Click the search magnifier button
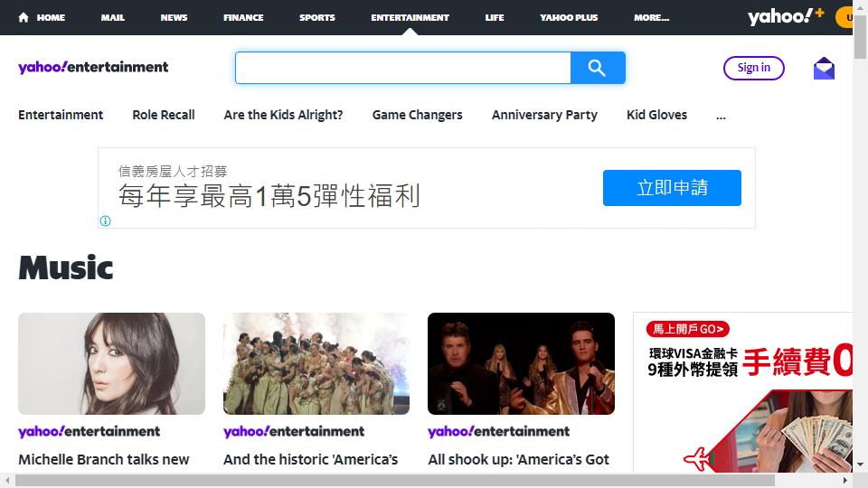This screenshot has width=868, height=488. tap(598, 68)
